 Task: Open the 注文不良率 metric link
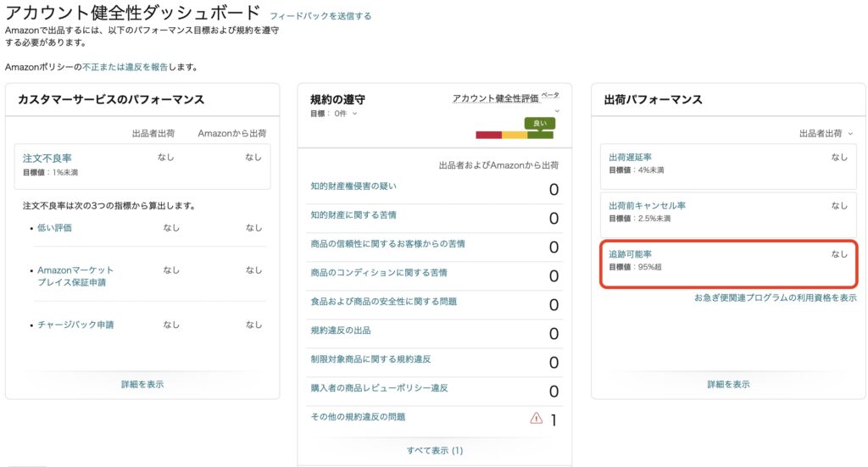pyautogui.click(x=47, y=158)
